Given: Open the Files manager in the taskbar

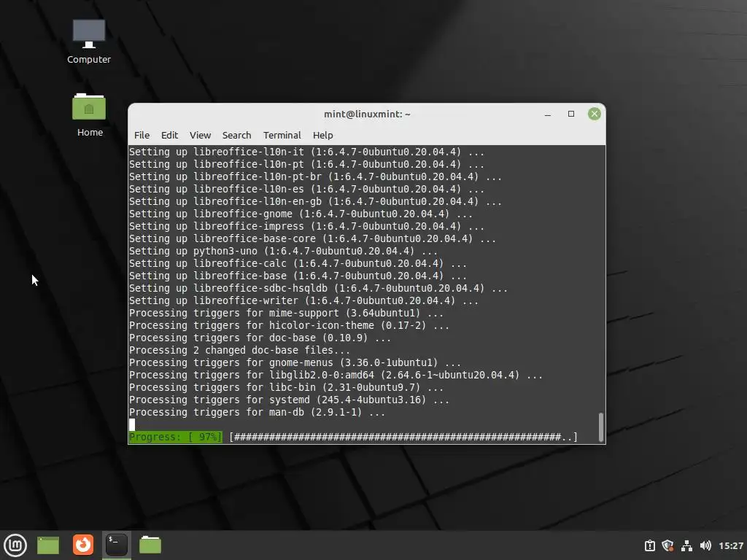Looking at the screenshot, I should [x=150, y=545].
